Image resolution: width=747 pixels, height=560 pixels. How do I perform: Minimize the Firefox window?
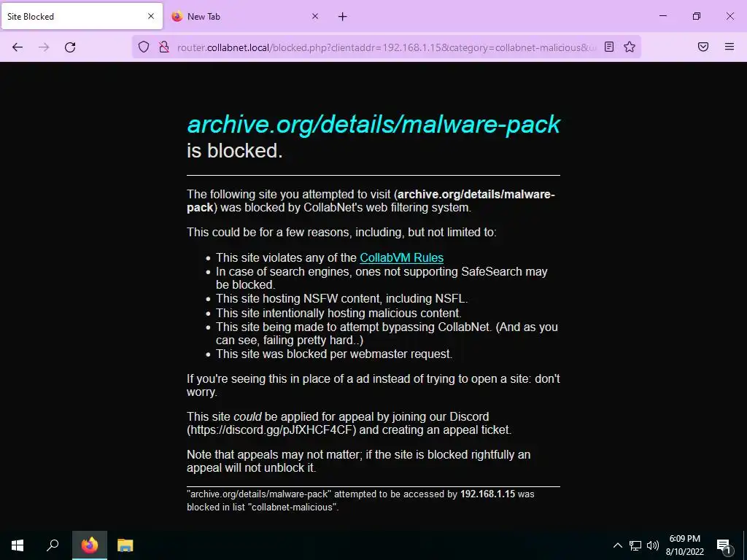click(662, 16)
